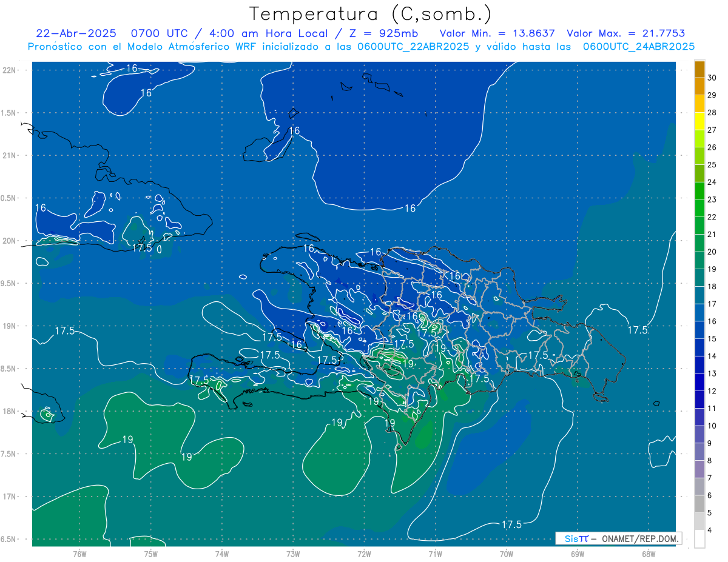Click the 17.5 contour label beside ONAMET logo
Image resolution: width=728 pixels, height=562 pixels.
point(511,524)
